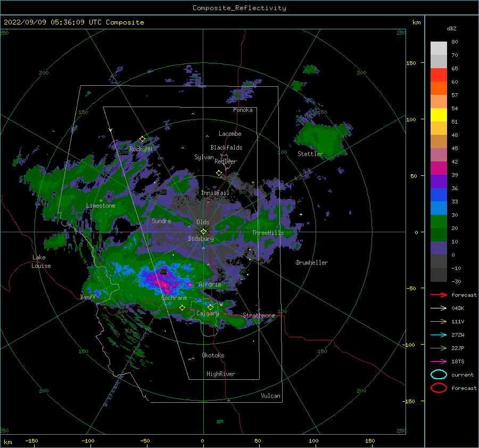Click the green 22JP arrow icon

(439, 348)
